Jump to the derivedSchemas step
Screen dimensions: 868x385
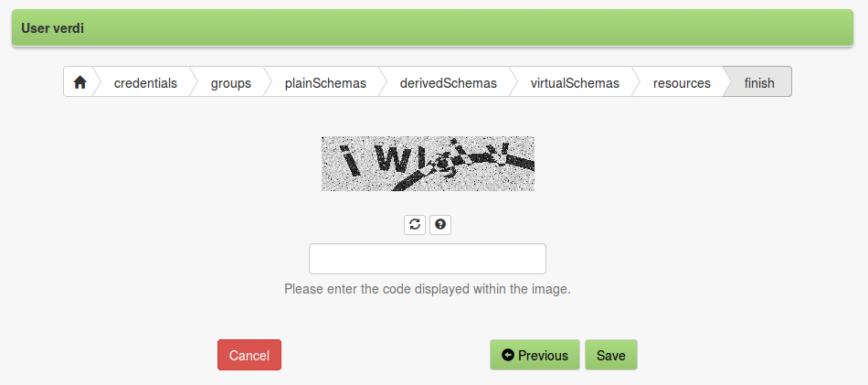coord(449,83)
